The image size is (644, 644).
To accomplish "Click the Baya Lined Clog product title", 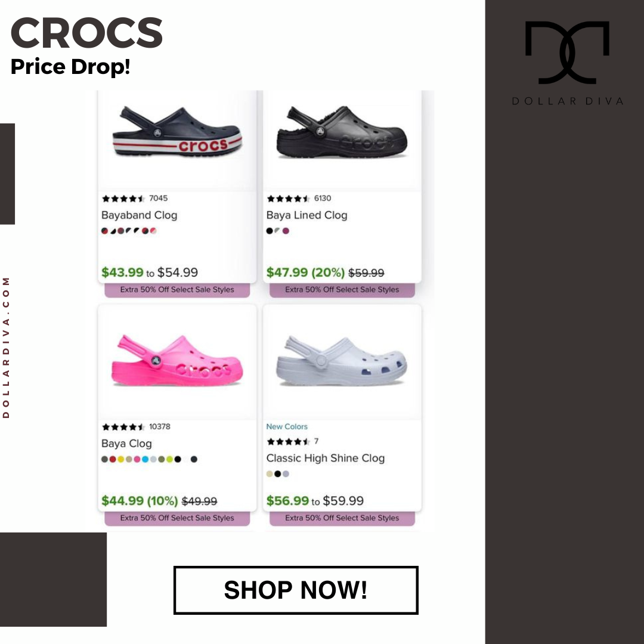I will (x=307, y=215).
